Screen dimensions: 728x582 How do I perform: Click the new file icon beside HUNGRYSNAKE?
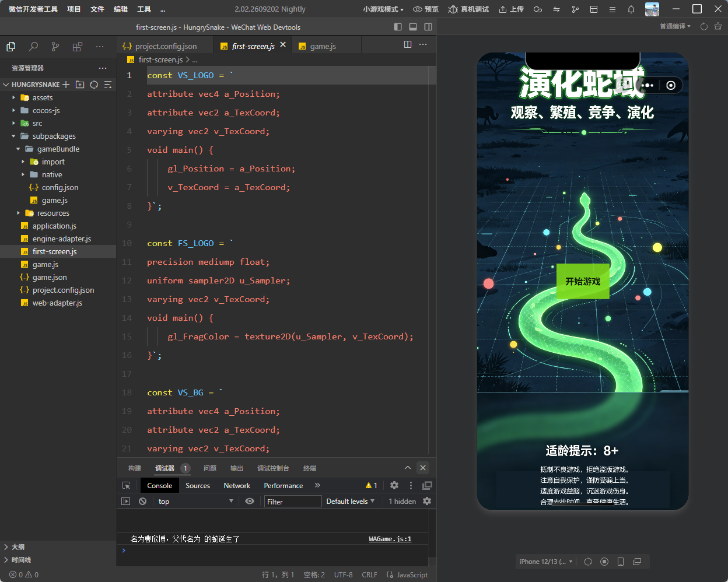coord(66,85)
